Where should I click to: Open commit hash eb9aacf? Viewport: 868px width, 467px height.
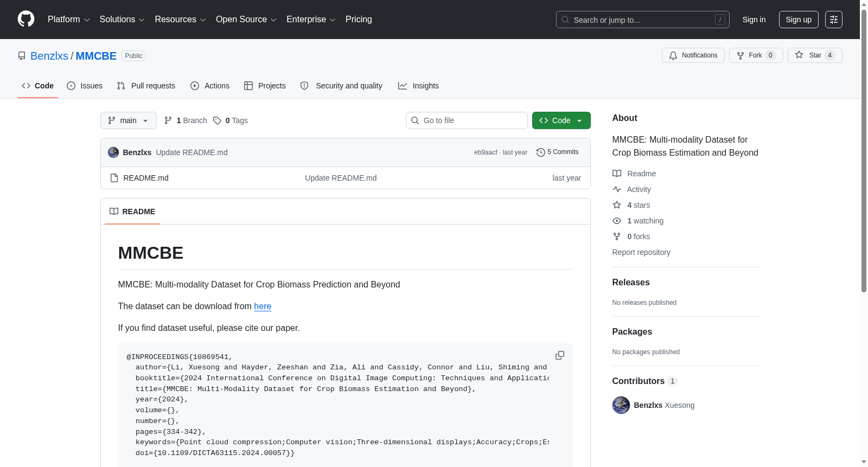486,152
